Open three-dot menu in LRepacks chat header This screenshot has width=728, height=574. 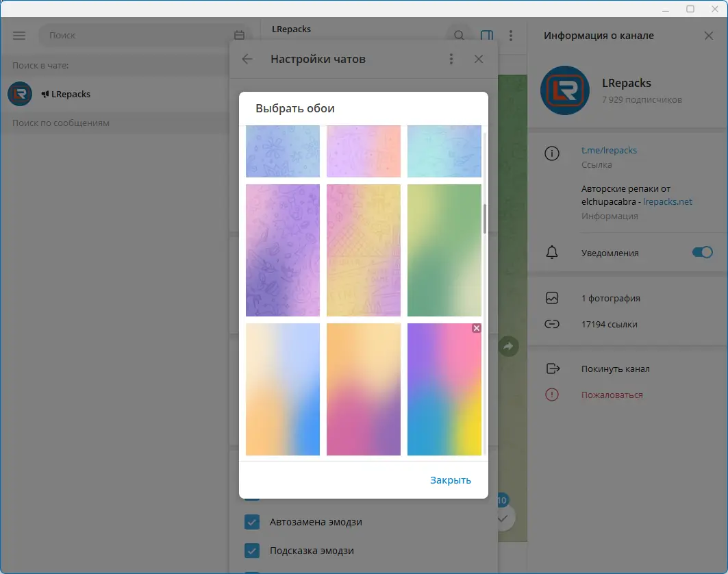(511, 35)
